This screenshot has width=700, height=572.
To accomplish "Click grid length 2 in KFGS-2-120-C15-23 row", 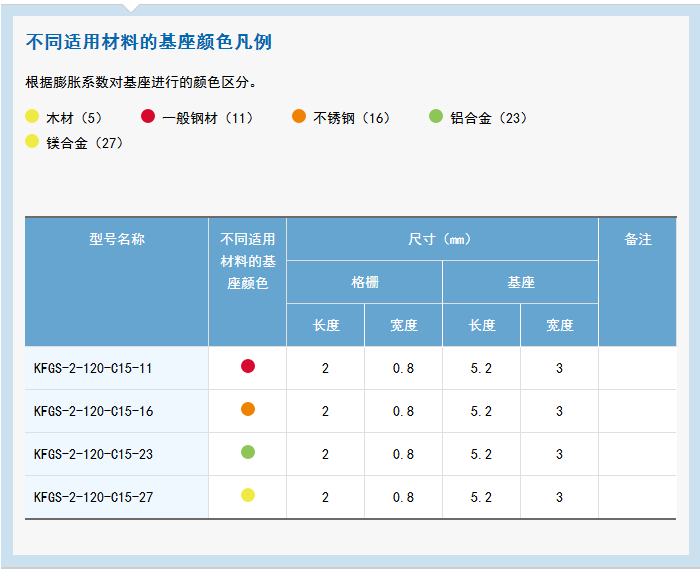I will pyautogui.click(x=325, y=454).
